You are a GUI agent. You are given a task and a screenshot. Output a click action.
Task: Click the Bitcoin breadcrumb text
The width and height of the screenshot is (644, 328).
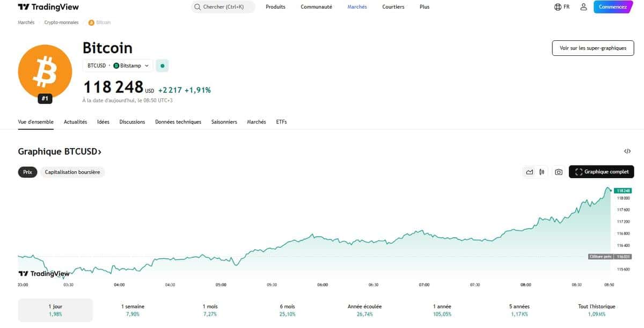click(x=104, y=23)
